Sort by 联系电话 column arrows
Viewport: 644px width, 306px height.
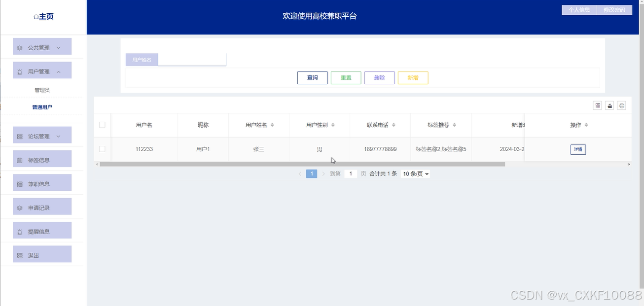click(394, 125)
